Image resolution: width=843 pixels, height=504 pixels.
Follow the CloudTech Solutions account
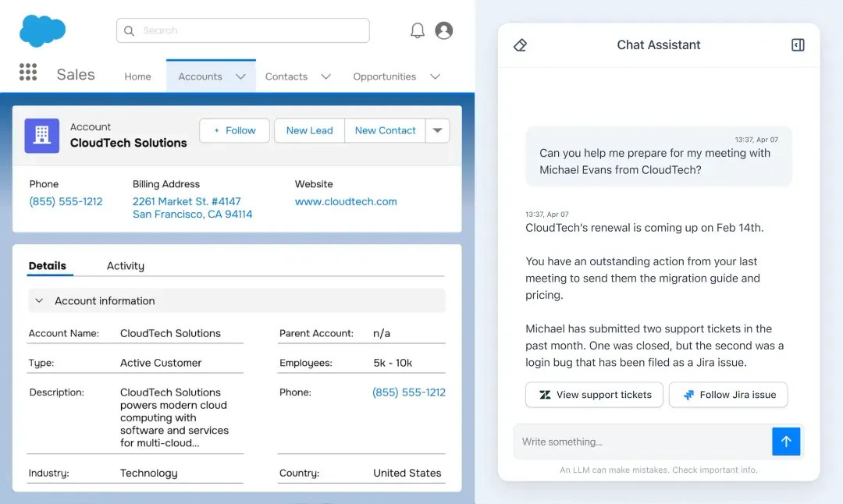pos(234,130)
